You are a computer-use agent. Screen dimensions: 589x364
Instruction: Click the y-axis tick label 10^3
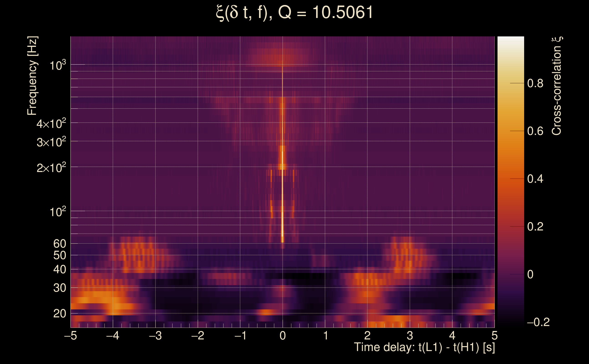[57, 65]
